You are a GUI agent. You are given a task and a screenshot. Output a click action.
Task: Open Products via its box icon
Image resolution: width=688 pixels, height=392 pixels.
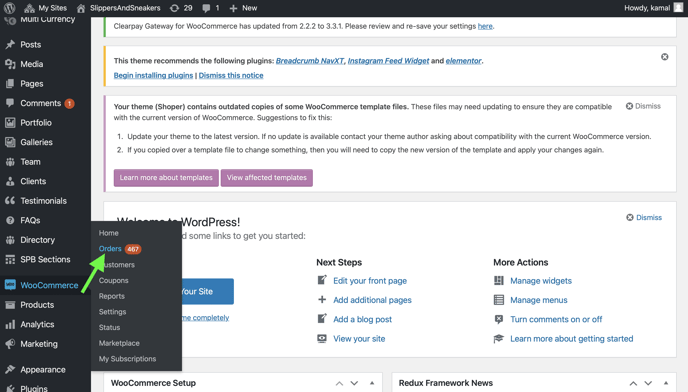point(10,305)
